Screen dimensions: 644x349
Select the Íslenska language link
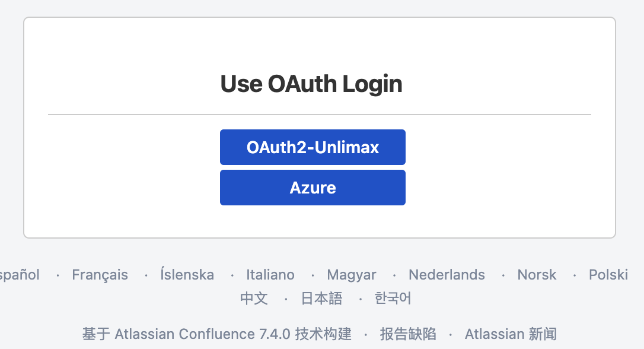(187, 275)
